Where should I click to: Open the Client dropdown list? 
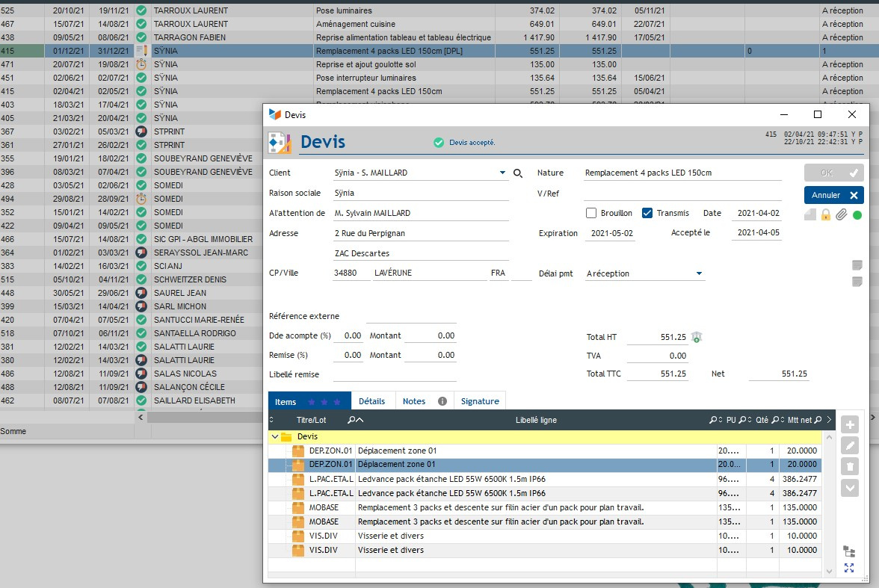(x=502, y=173)
